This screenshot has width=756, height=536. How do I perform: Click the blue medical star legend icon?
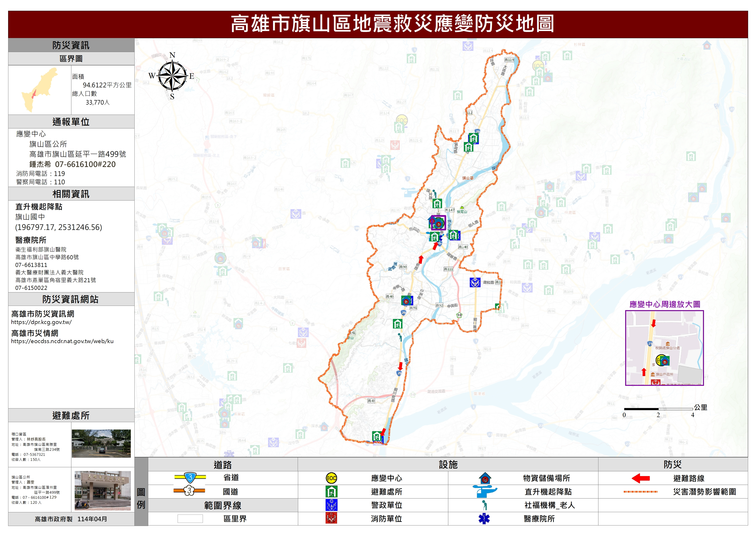(484, 519)
